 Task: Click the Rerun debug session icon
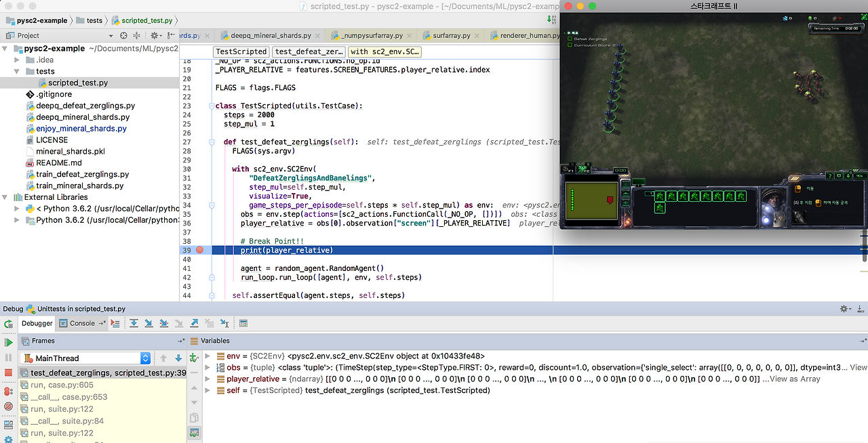point(8,324)
